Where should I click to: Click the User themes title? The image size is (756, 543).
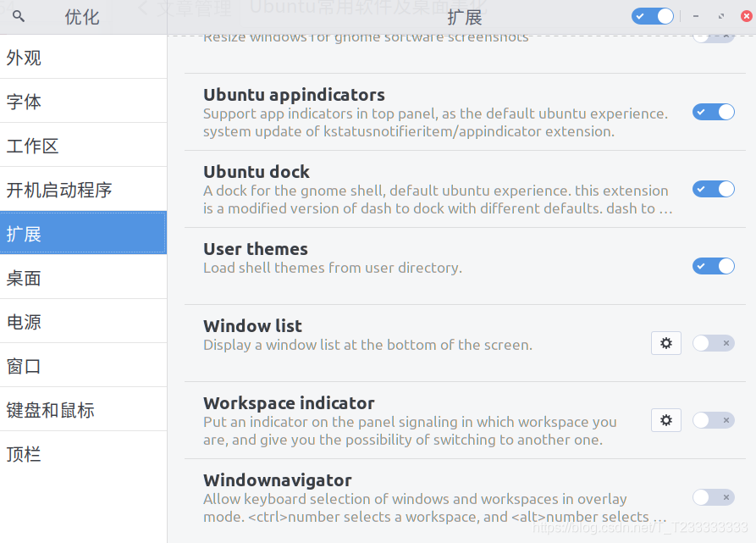(256, 249)
